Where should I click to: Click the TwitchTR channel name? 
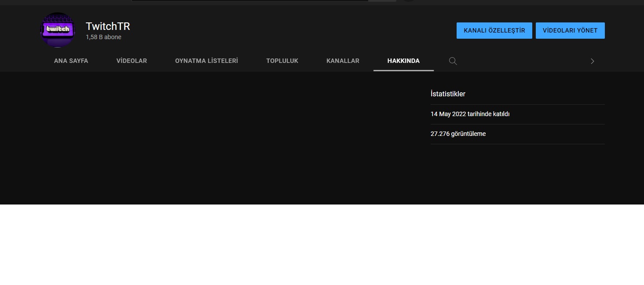click(108, 26)
